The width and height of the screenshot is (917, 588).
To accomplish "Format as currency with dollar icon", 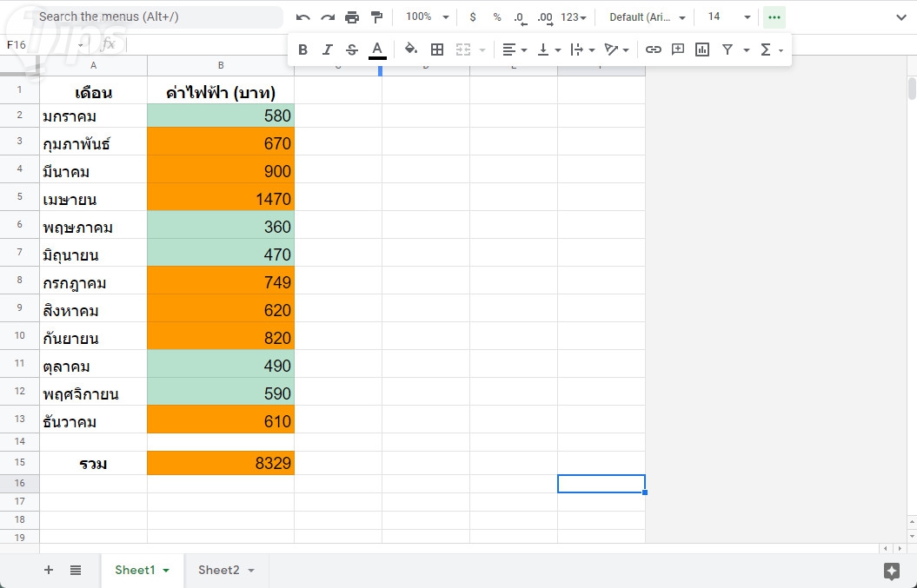I will [x=473, y=17].
